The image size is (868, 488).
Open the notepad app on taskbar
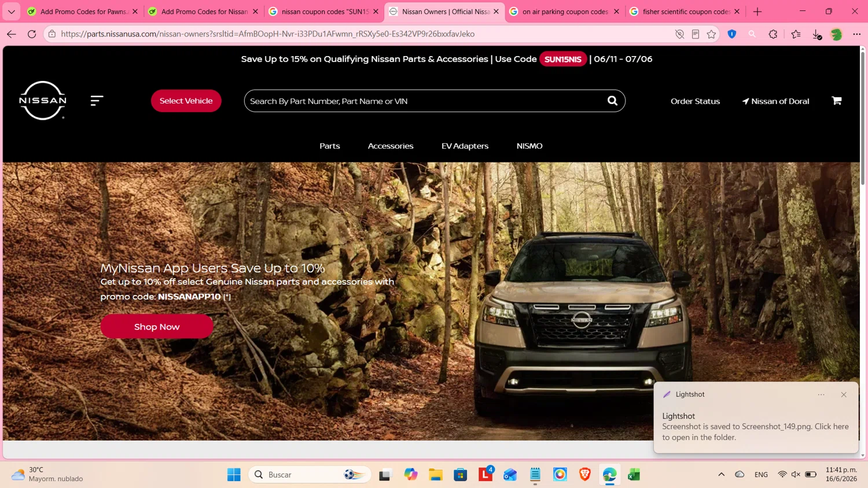coord(535,475)
